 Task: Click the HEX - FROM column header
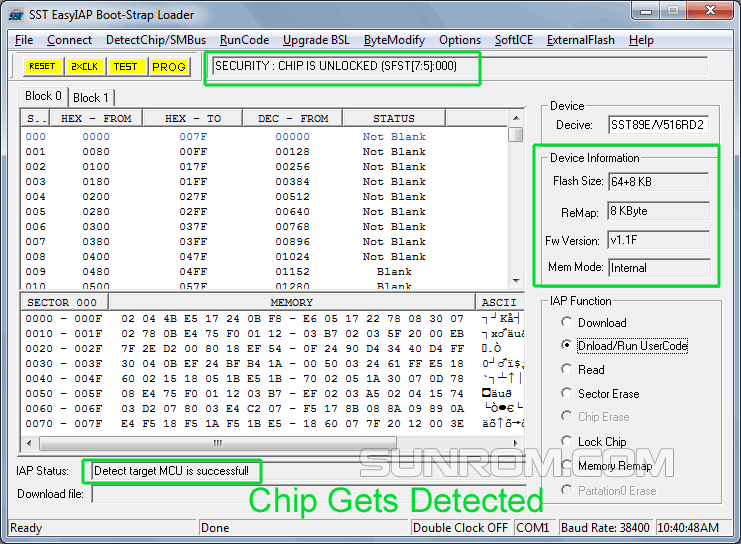96,118
